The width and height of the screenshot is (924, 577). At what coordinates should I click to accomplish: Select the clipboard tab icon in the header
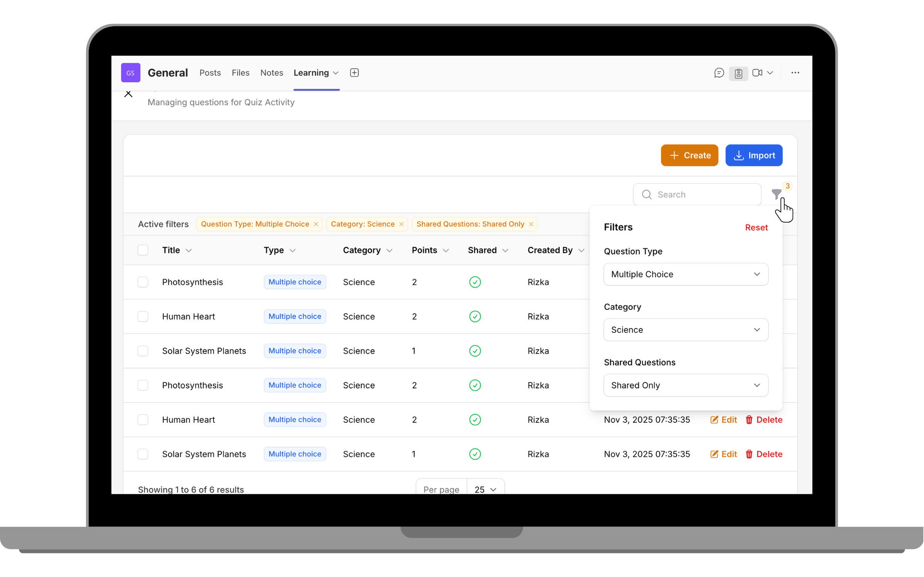(x=738, y=72)
